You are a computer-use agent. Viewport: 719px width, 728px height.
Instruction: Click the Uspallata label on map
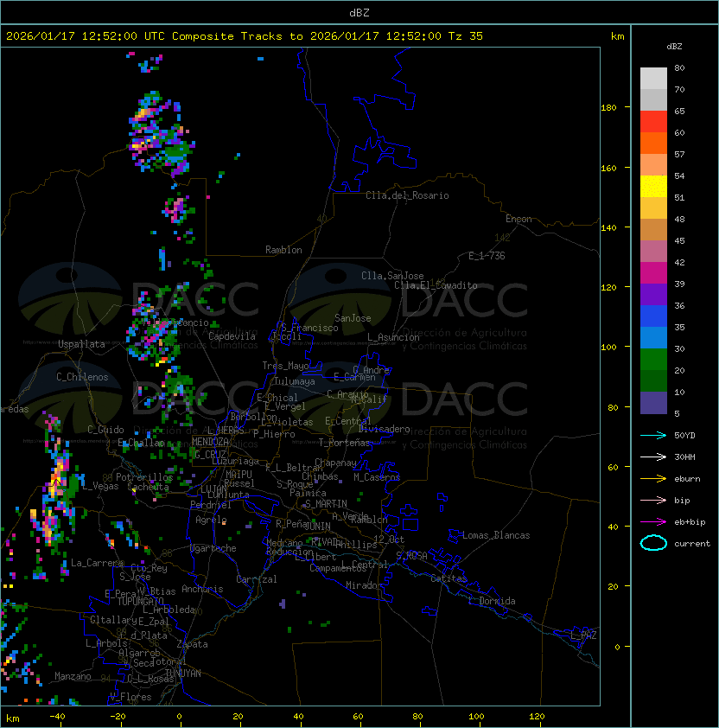[x=81, y=344]
